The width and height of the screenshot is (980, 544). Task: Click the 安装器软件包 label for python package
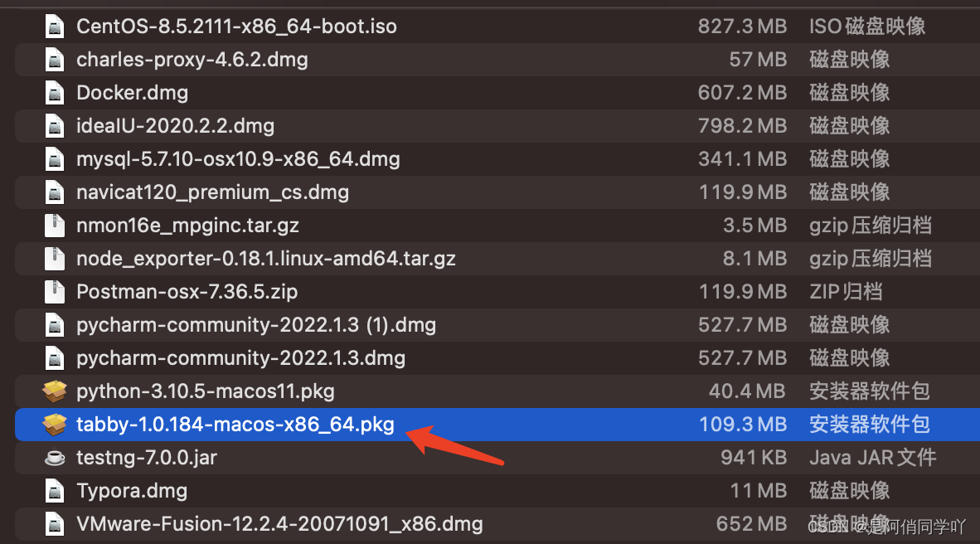(x=866, y=391)
